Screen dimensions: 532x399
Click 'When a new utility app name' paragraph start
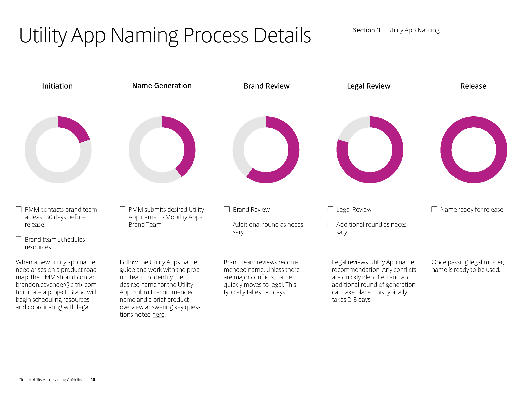55,262
